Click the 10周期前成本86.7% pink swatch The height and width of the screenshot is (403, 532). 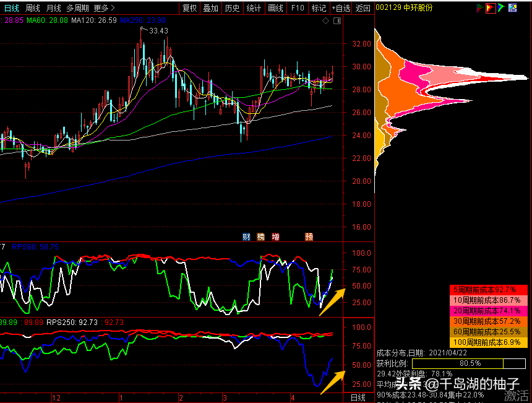489,300
